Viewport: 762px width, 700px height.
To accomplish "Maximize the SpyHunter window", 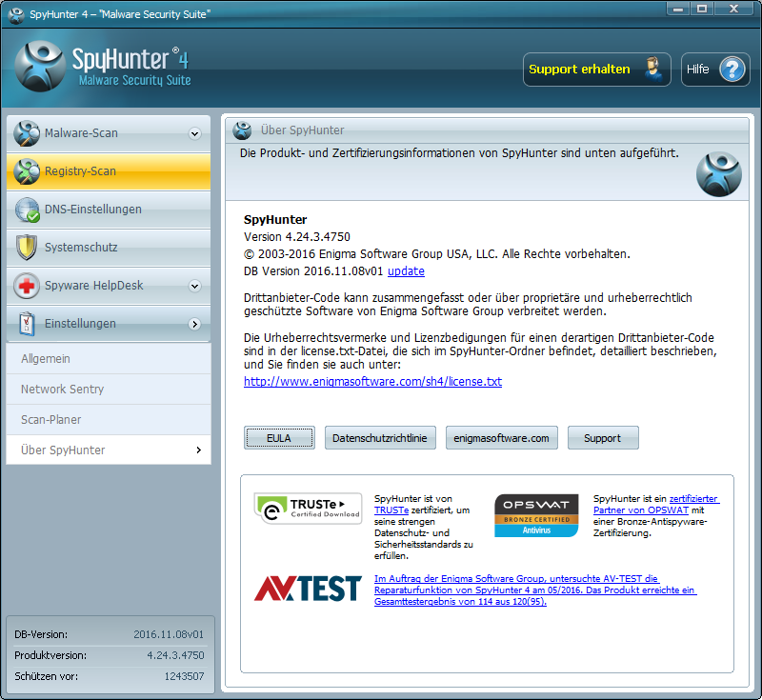I will click(x=702, y=9).
